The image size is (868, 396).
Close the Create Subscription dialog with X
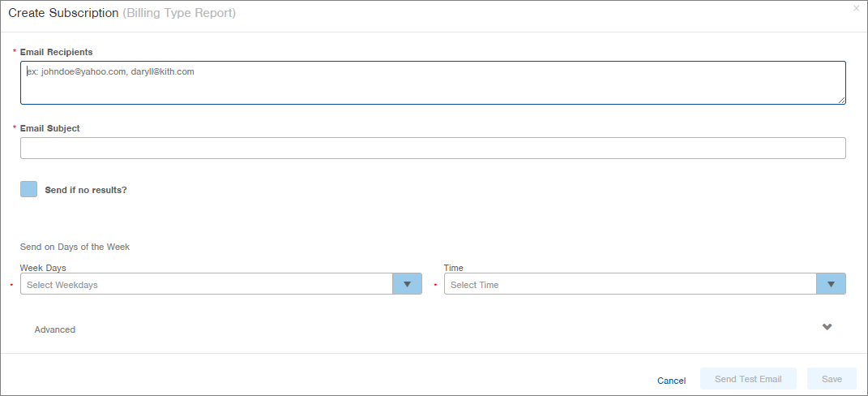pos(857,8)
